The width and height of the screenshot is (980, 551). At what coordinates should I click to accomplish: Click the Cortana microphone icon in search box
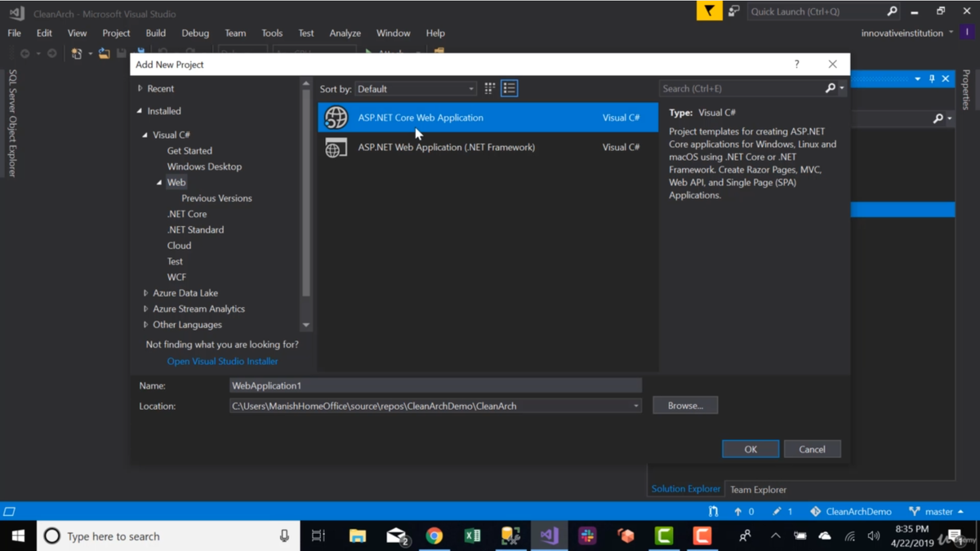284,536
